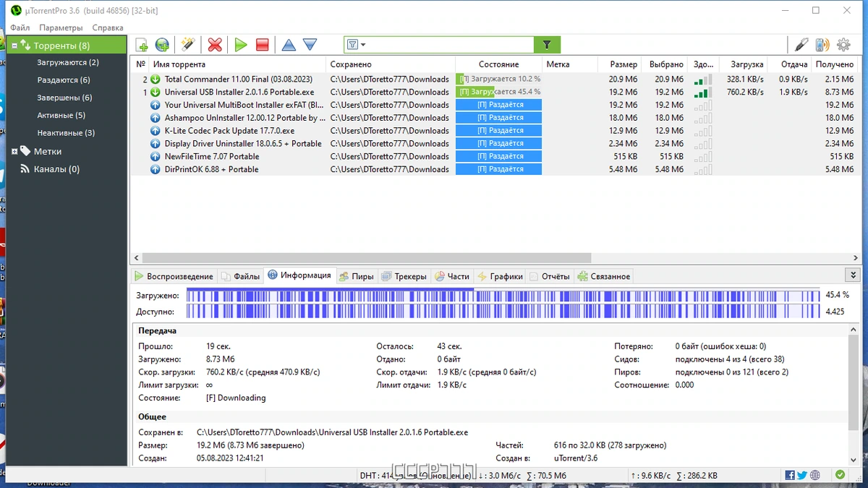Switch to the Отчёты tab
This screenshot has width=868, height=488.
pos(550,276)
